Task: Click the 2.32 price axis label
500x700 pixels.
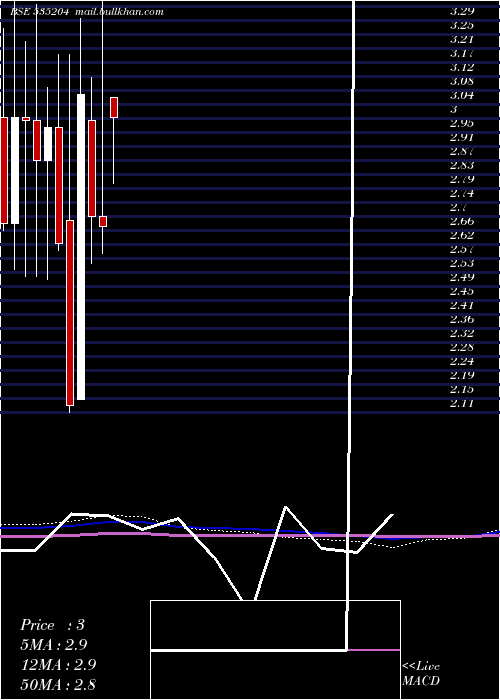Action: 462,333
